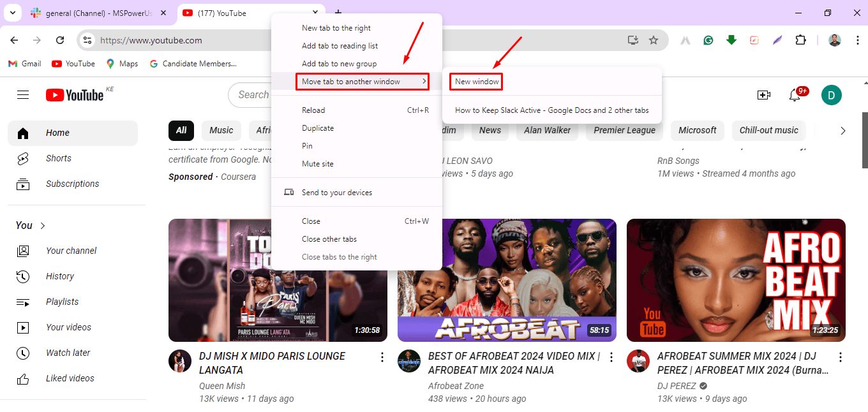Choose Add tab to reading list
Viewport: 868px width, 412px height.
357,46
